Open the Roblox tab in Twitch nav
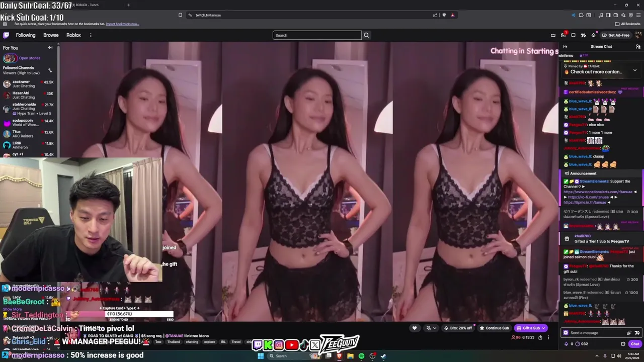Viewport: 644px width, 362px height. point(73,35)
